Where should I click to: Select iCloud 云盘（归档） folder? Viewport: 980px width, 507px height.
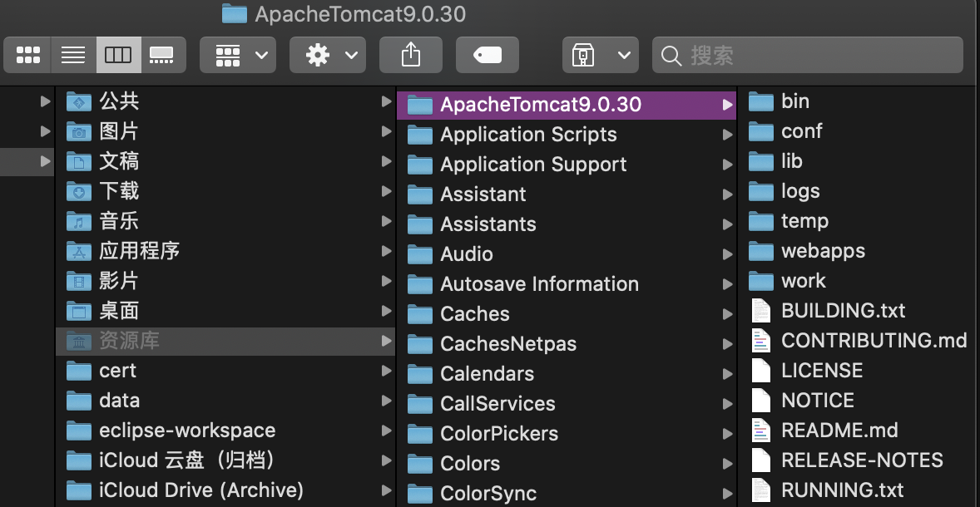(225, 460)
